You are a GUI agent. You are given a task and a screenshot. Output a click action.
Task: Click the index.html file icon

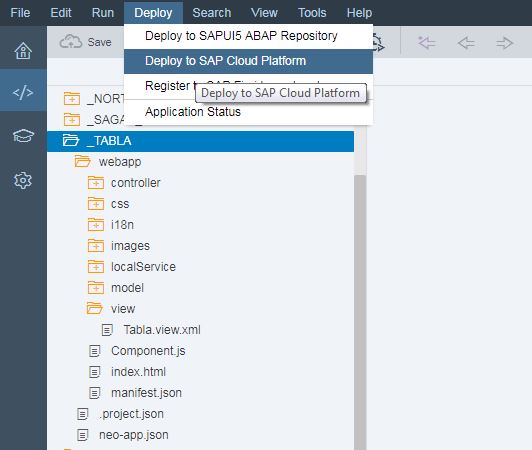[95, 372]
